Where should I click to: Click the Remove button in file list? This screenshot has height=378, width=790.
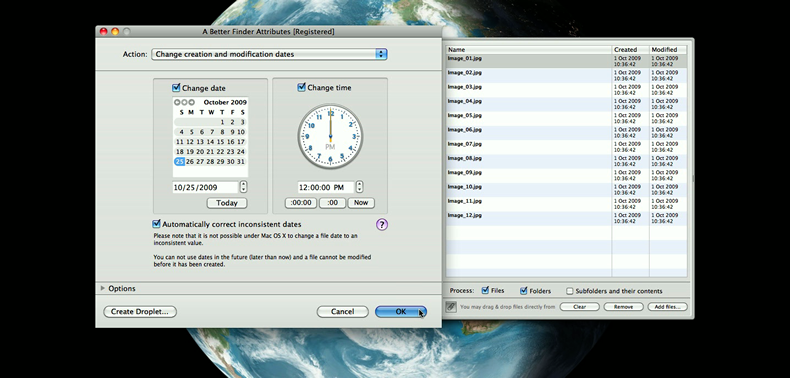(x=623, y=306)
